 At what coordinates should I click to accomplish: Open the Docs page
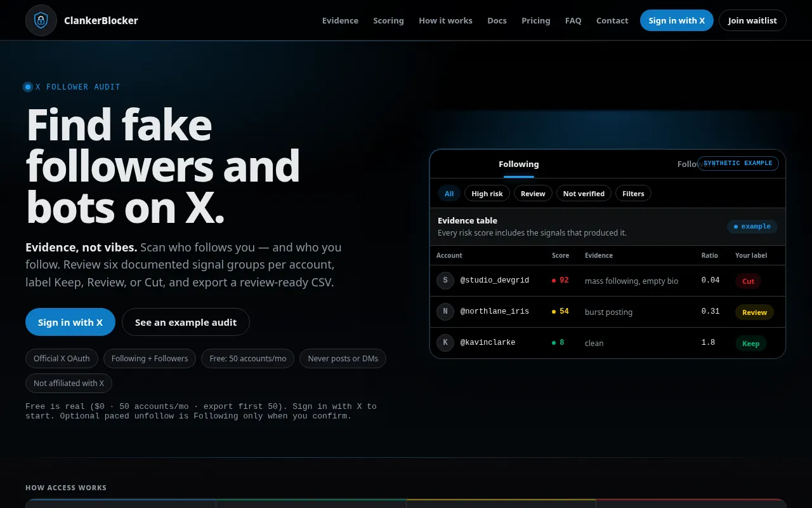click(497, 20)
